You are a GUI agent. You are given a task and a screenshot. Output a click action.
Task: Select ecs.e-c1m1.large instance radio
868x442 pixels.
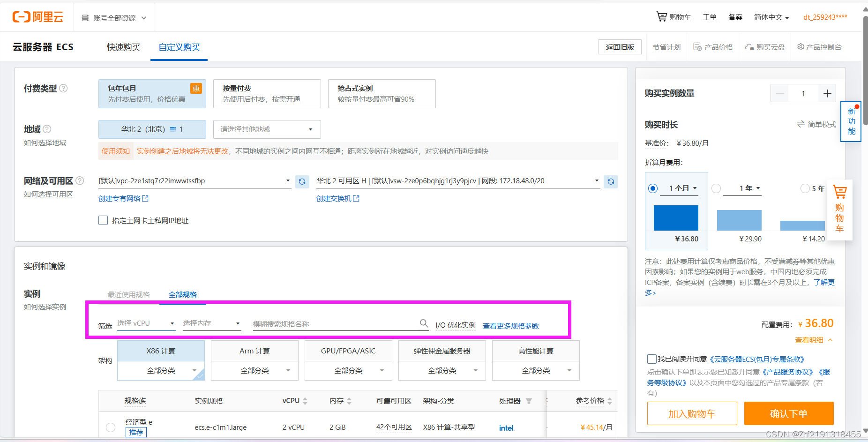pos(111,427)
